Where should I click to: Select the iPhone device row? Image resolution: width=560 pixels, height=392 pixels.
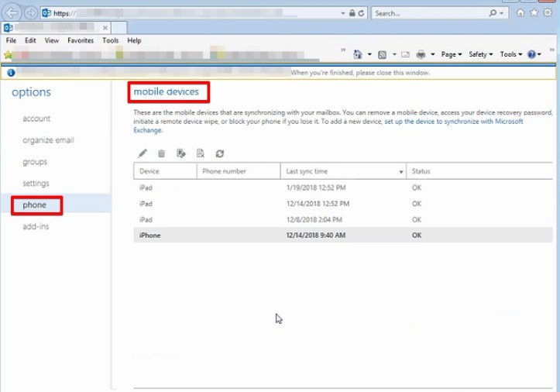coord(232,236)
